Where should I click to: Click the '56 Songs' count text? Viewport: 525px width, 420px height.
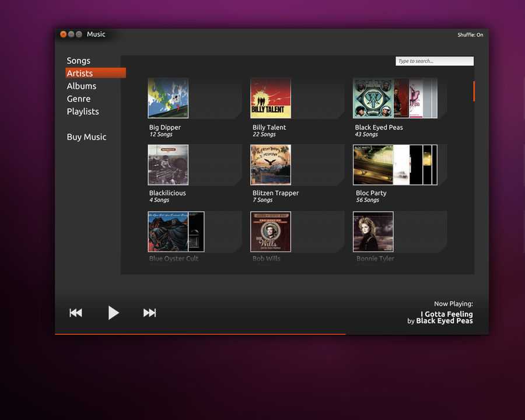(x=367, y=200)
